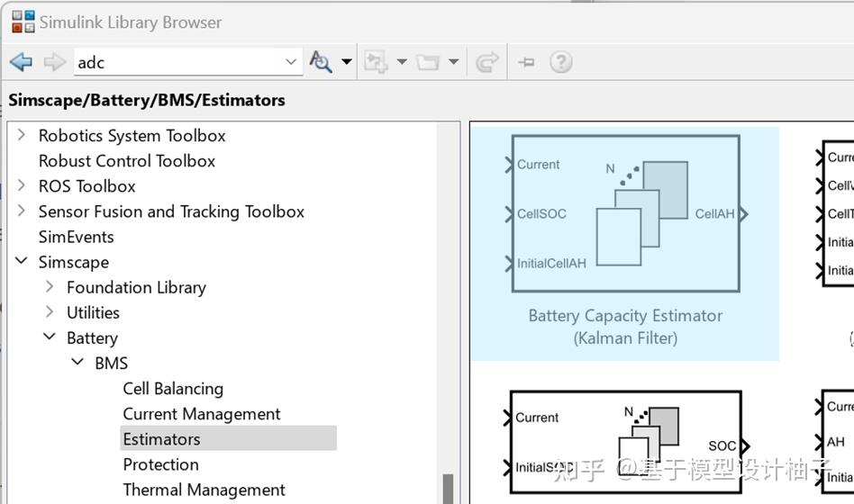Click the search binoculars icon
Viewport: 854px width, 504px height.
pyautogui.click(x=321, y=61)
